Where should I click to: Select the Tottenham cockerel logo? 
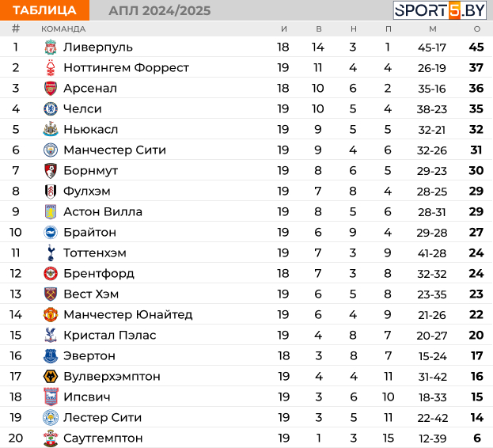51,252
